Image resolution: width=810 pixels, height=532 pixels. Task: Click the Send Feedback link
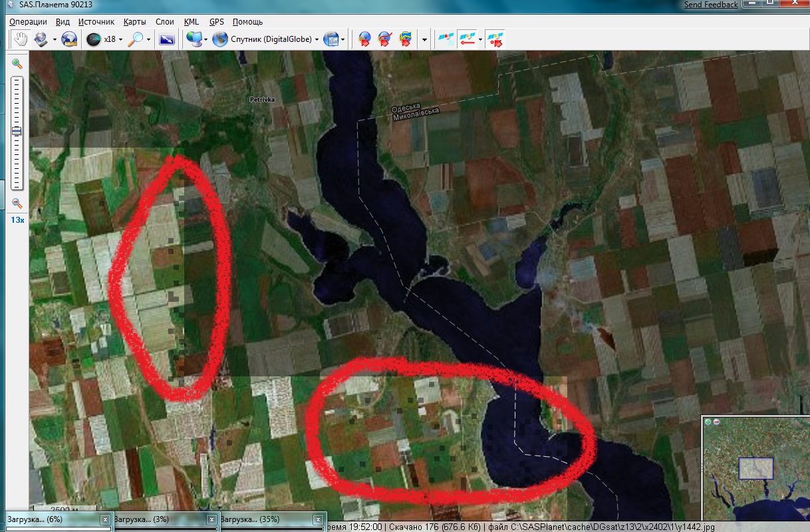pyautogui.click(x=710, y=5)
